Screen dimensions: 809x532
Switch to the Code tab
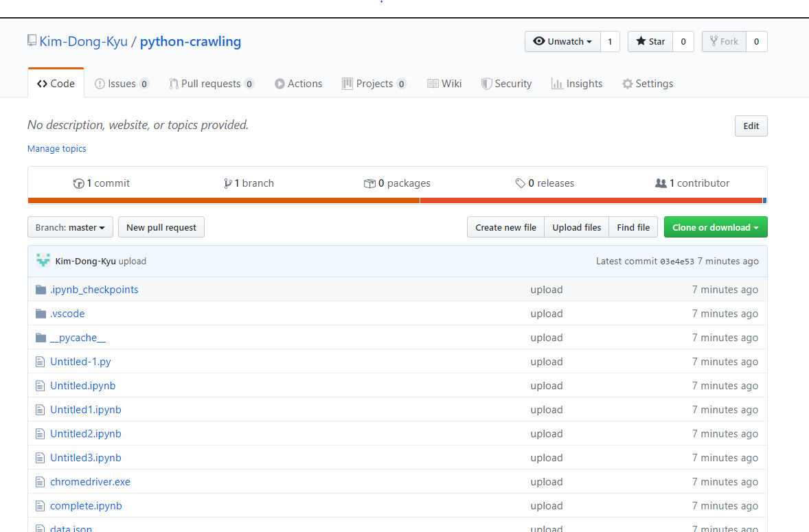tap(56, 84)
